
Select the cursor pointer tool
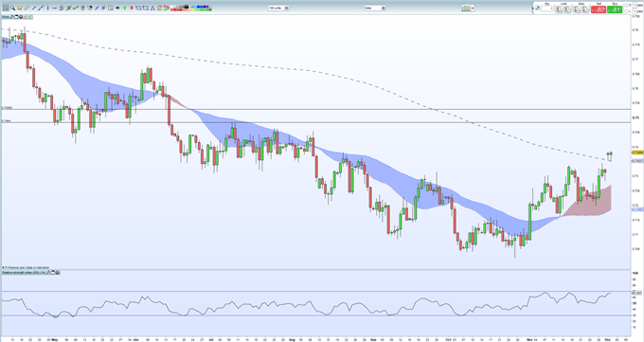[6, 8]
